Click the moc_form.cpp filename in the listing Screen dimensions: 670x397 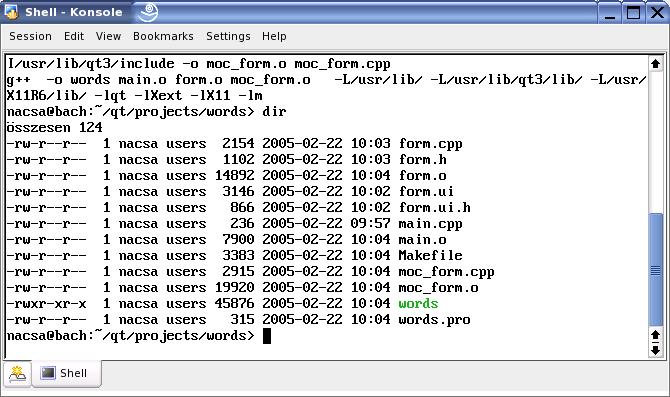[x=447, y=272]
